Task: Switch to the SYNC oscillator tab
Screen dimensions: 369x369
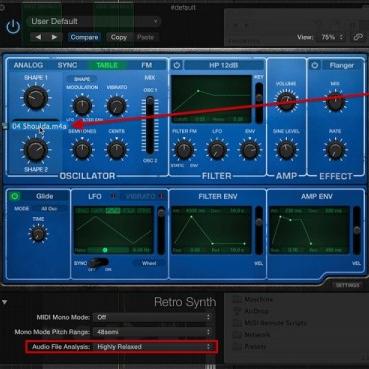Action: click(67, 65)
